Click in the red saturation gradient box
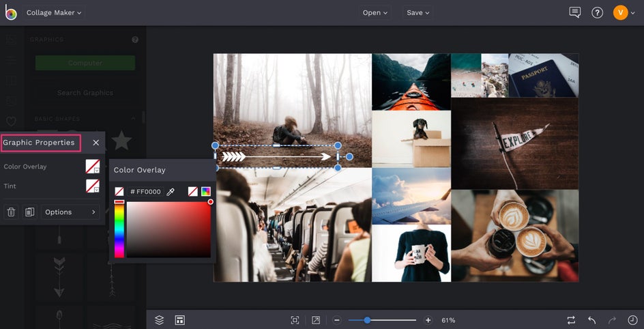Screen dimensions: 644x329 169,230
